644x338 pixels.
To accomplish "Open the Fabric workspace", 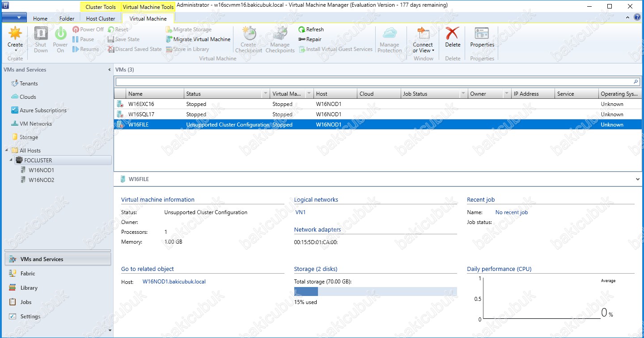I will tap(28, 274).
